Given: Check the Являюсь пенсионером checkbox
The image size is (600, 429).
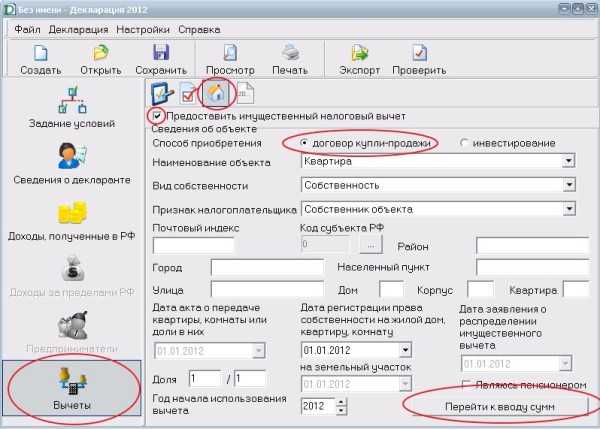Looking at the screenshot, I should (x=466, y=384).
